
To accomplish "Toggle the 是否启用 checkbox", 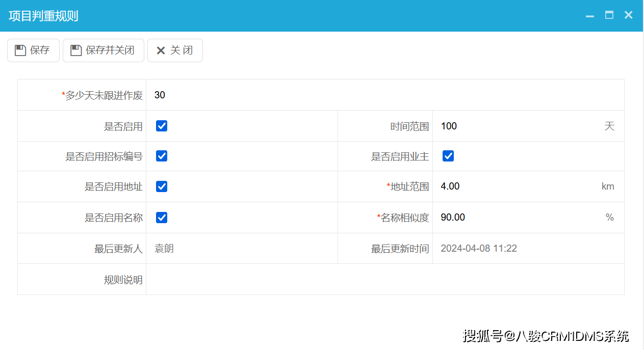I will (x=162, y=126).
